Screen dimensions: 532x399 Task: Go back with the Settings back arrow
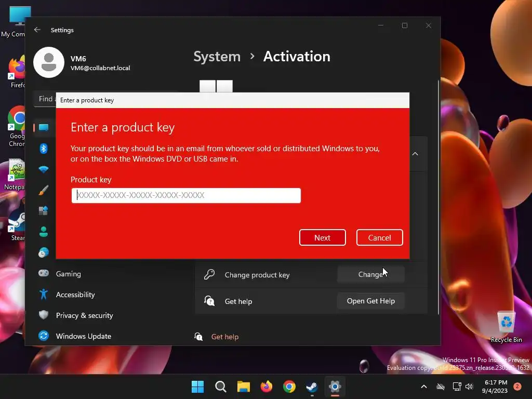click(37, 30)
